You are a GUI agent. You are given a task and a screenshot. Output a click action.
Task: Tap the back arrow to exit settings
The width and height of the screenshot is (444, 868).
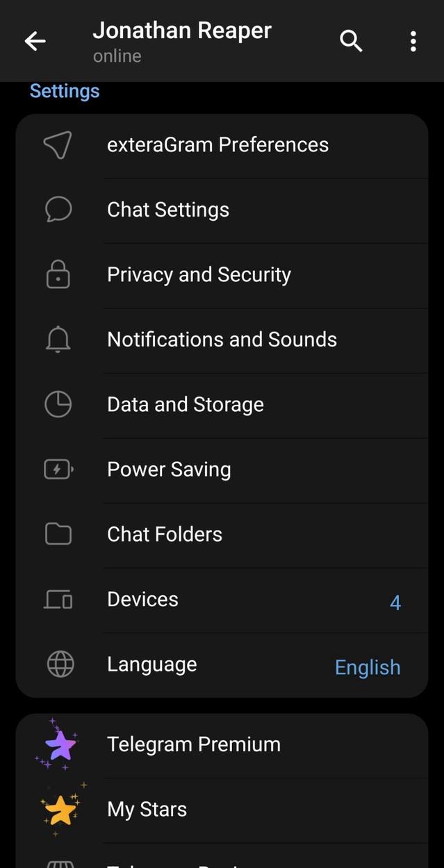tap(35, 41)
